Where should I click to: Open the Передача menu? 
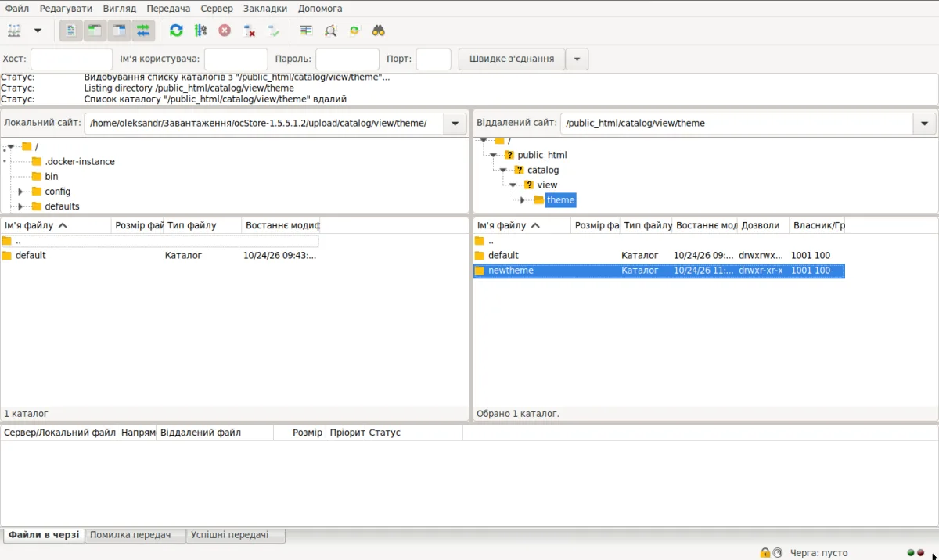tap(168, 8)
